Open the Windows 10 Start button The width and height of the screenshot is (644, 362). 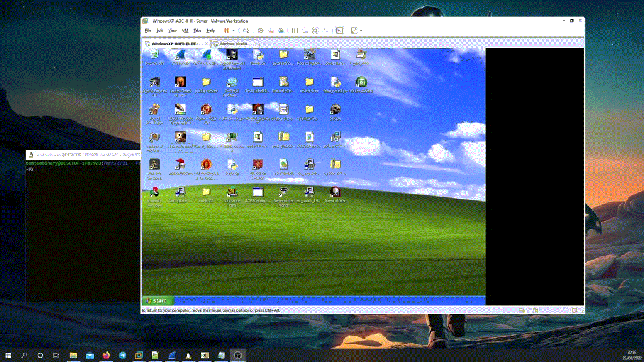[x=8, y=355]
